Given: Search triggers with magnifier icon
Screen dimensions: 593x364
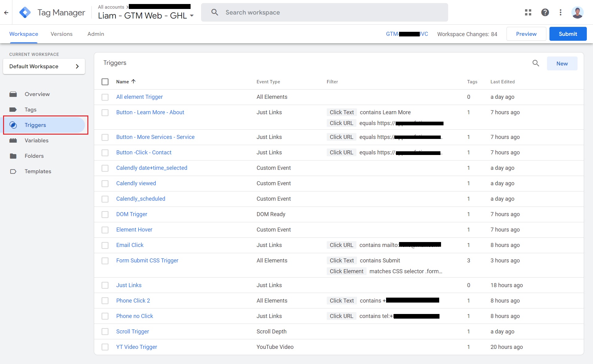Looking at the screenshot, I should 536,63.
